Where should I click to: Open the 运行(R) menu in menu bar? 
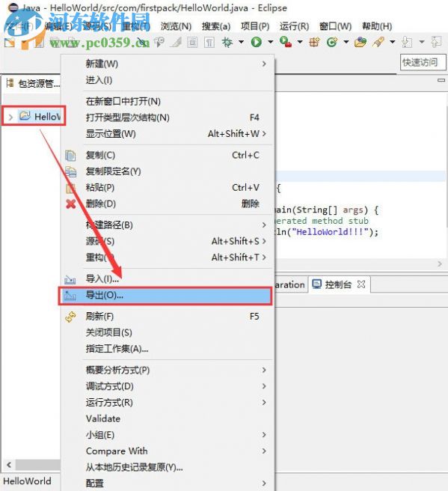click(x=294, y=26)
